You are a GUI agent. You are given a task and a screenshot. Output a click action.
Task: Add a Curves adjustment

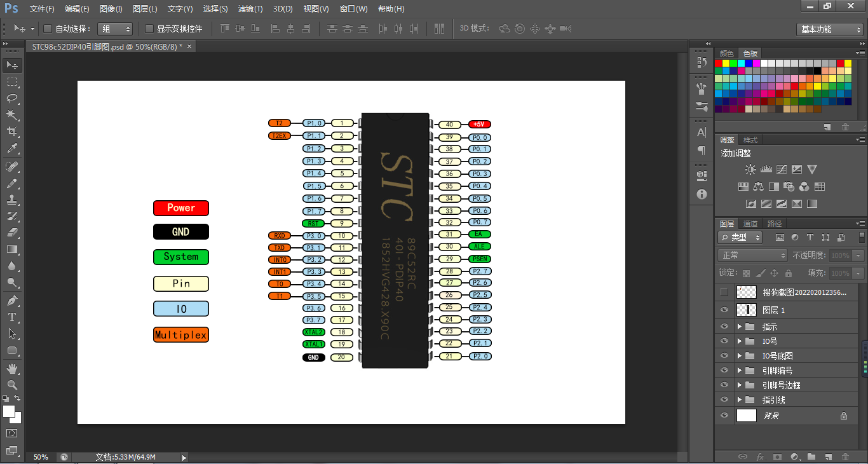(782, 170)
